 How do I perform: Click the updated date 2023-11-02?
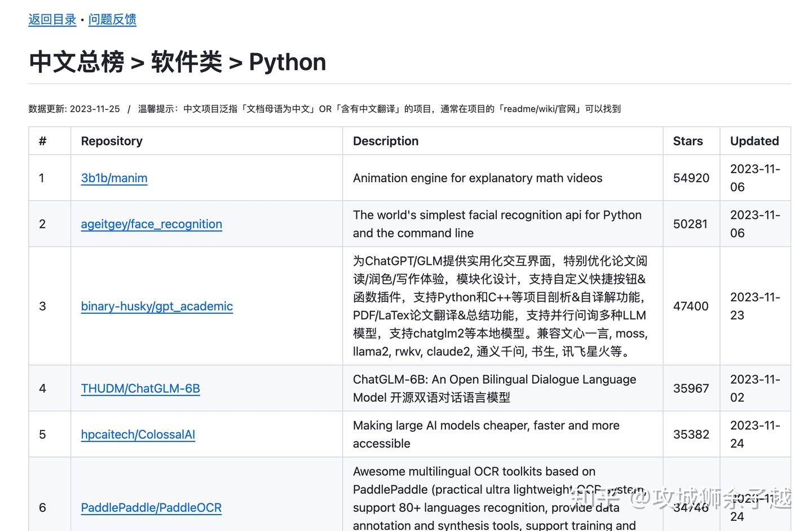[755, 388]
